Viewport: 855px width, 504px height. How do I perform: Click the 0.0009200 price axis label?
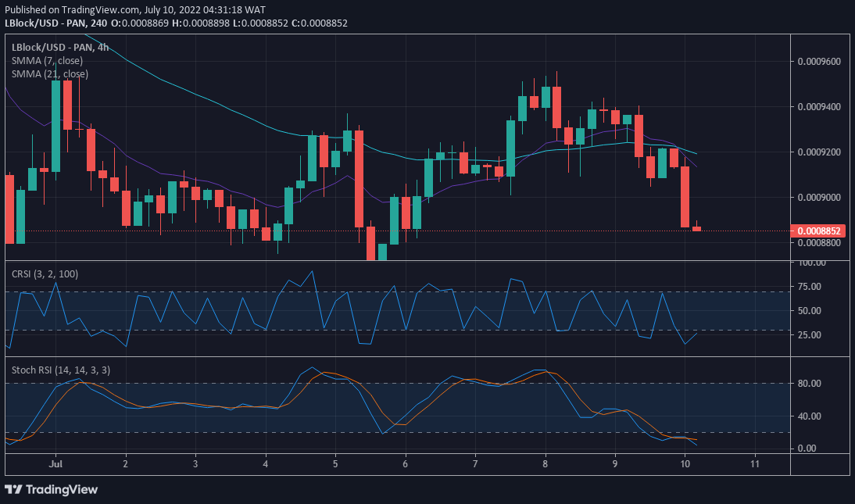tap(819, 152)
